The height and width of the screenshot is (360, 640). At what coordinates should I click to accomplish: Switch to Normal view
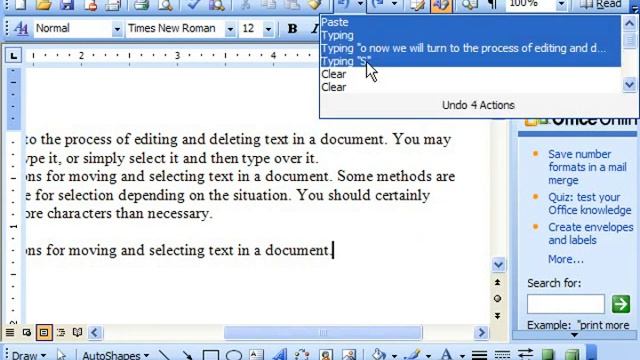(x=10, y=332)
